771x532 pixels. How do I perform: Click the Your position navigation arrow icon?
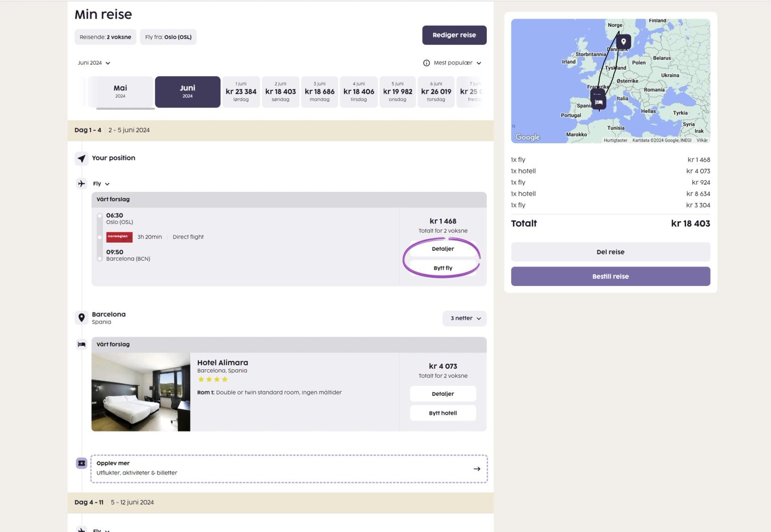pyautogui.click(x=81, y=158)
